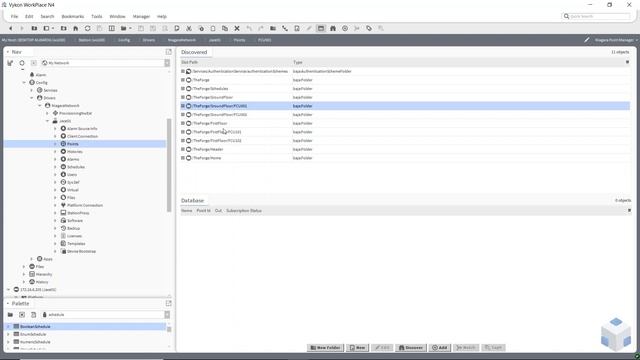Select Device Bootstrap in Nav tree
640x360 pixels.
tap(81, 251)
